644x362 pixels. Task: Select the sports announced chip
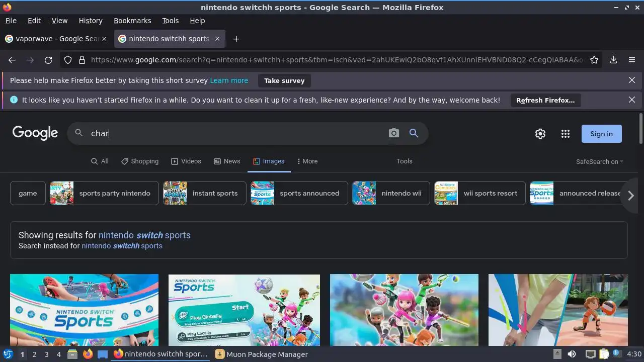[x=299, y=193]
